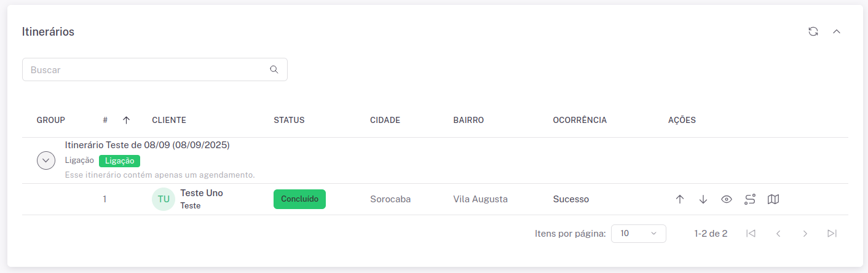Collapse the Itinerários panel
Image resolution: width=868 pixels, height=273 pixels.
click(x=837, y=31)
